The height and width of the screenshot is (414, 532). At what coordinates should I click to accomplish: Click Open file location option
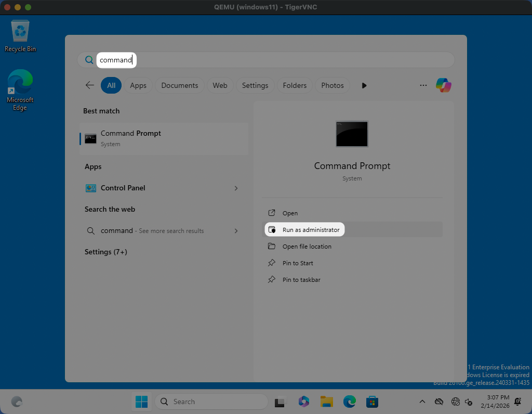click(307, 247)
